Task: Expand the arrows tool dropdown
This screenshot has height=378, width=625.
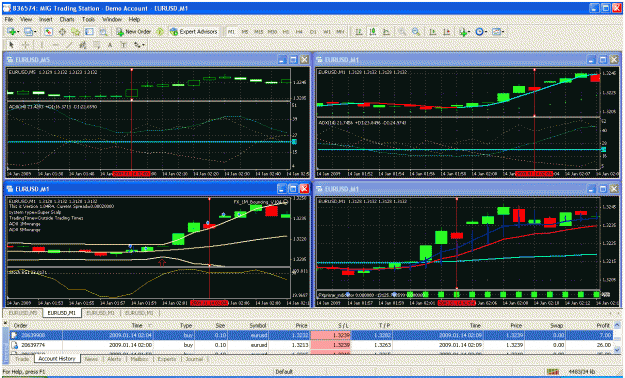Action: (x=143, y=45)
